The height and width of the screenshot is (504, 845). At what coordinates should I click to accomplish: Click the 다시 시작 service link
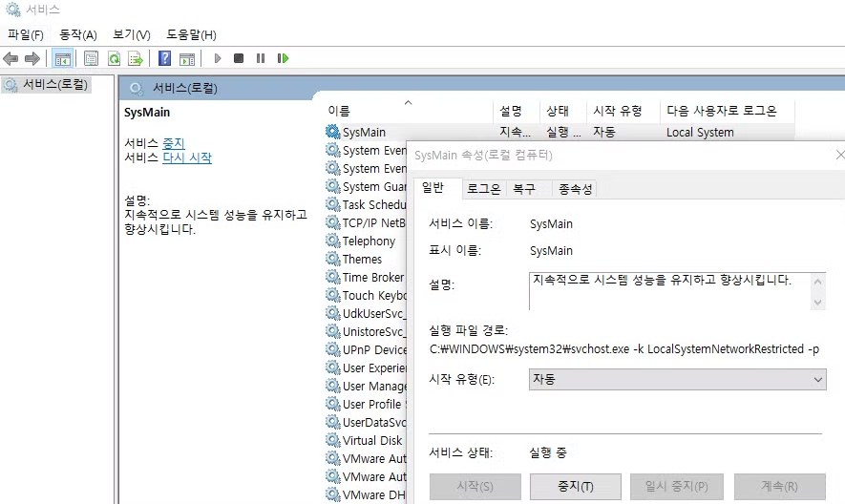187,157
